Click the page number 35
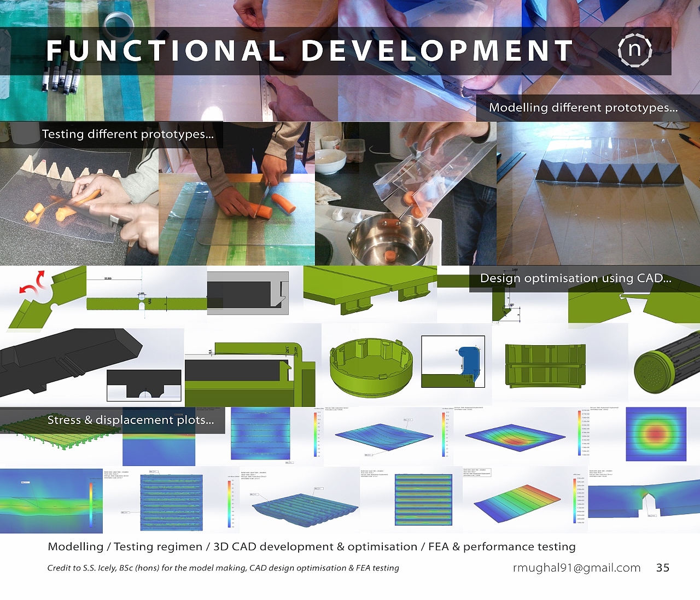 click(x=663, y=568)
